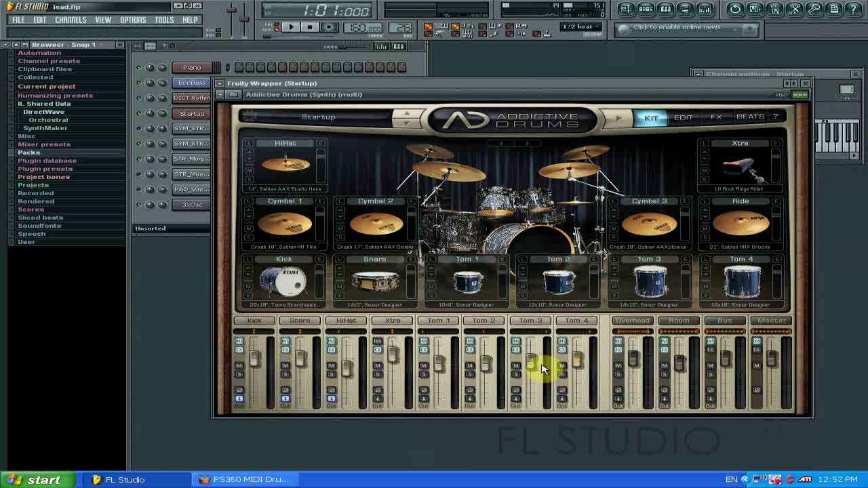
Task: Click the FL Studio transport stop button
Action: [x=309, y=27]
